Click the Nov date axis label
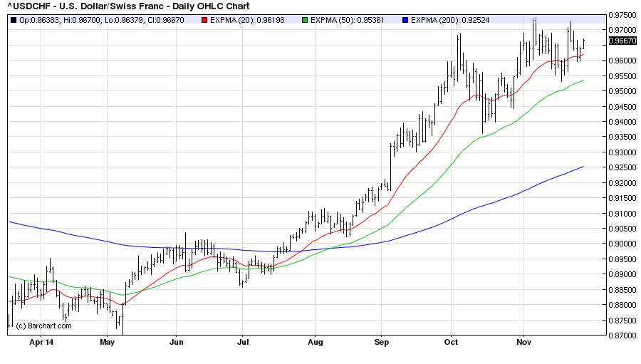 pos(523,343)
